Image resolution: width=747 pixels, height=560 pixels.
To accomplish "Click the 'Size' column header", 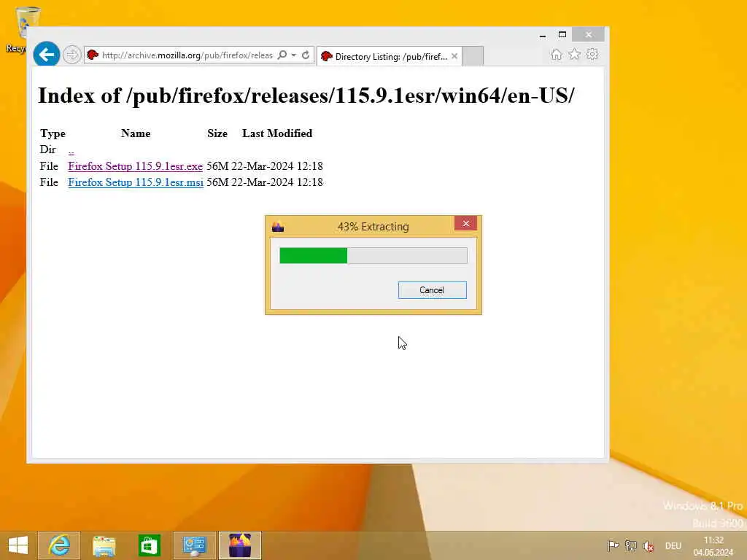I will tap(217, 133).
